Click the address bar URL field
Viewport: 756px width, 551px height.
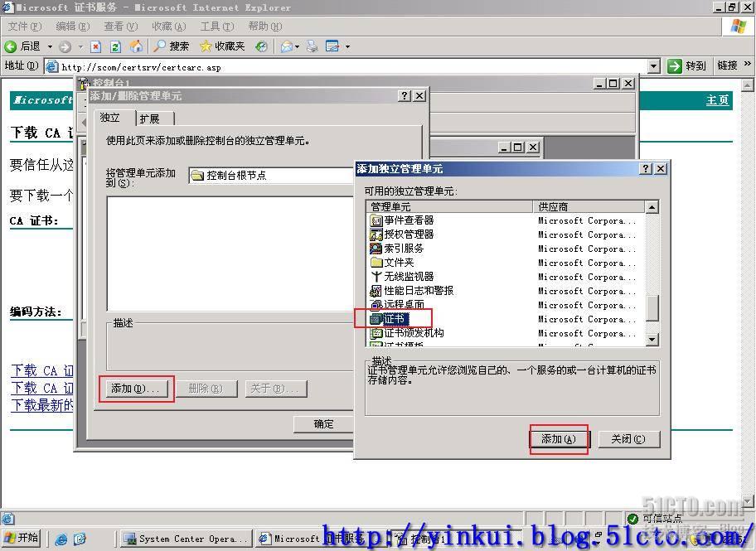(346, 66)
